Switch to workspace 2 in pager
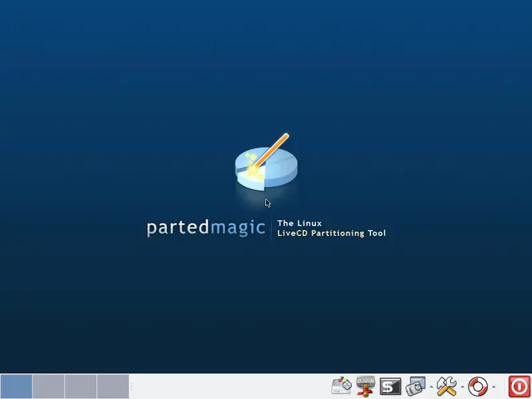Image resolution: width=532 pixels, height=399 pixels. [49, 386]
